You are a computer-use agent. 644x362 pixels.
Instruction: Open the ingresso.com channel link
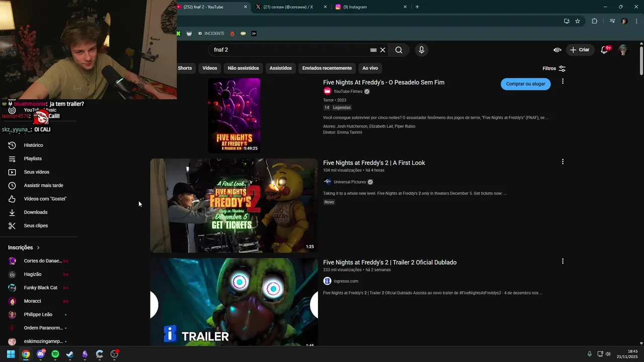coord(346,281)
